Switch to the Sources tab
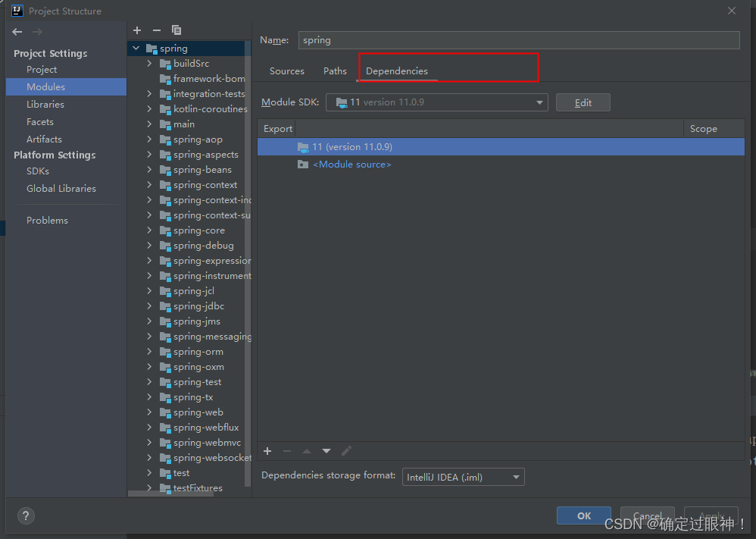The width and height of the screenshot is (756, 539). (287, 71)
